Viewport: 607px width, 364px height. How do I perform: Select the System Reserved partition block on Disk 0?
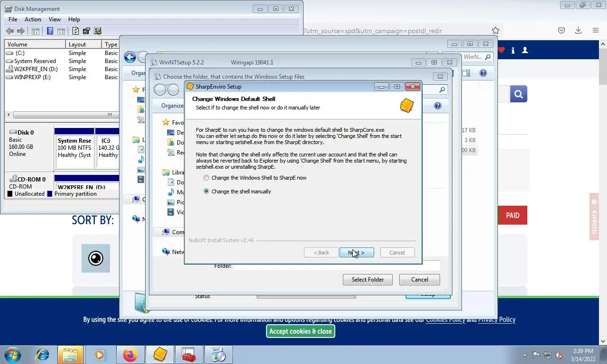pos(74,148)
